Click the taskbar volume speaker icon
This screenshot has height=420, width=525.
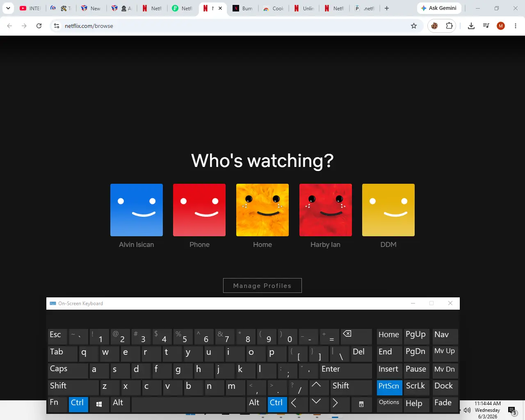point(467,410)
